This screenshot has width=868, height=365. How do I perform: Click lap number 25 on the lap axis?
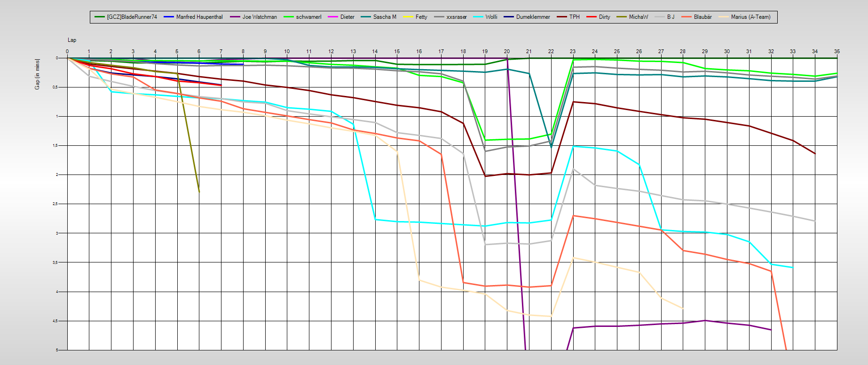617,51
